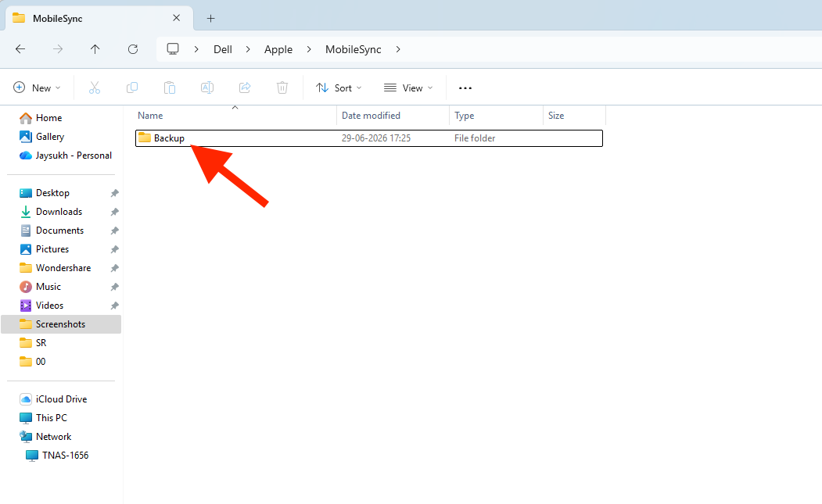
Task: Open the New dropdown menu
Action: click(x=37, y=88)
